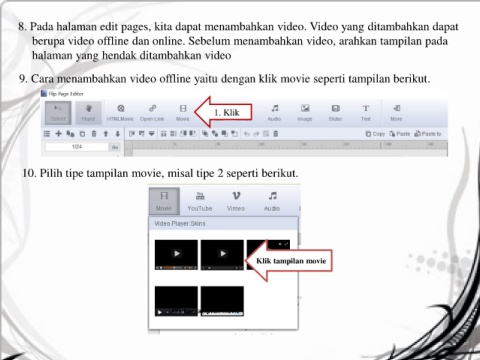This screenshot has width=480, height=360.
Task: Choose the Image insert tool
Action: point(305,113)
